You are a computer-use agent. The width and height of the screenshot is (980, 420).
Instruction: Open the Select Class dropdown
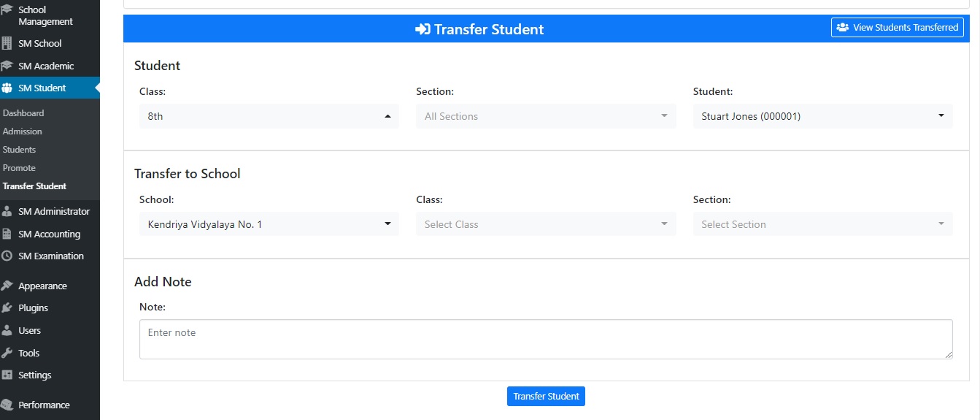tap(545, 224)
